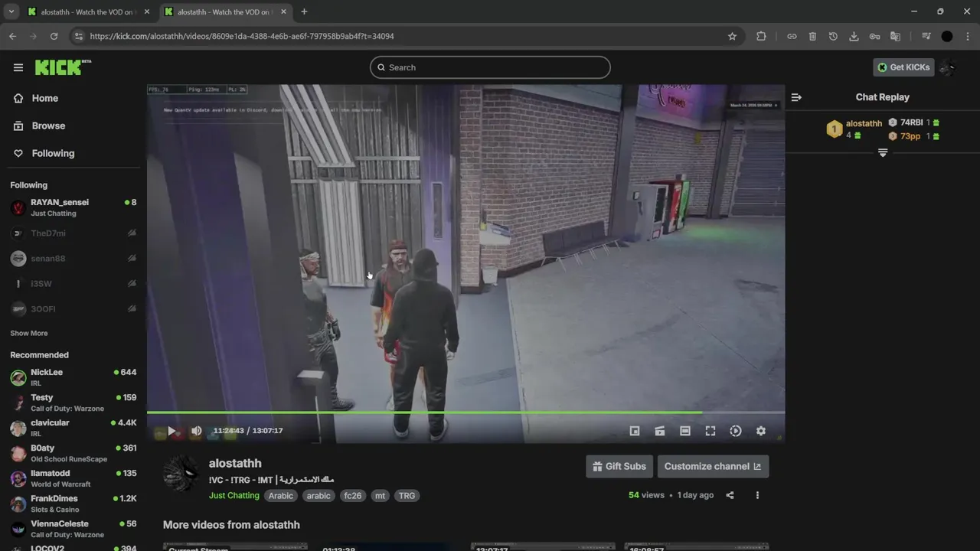980x551 pixels.
Task: Open llamatodd recommended channel
Action: [x=73, y=478]
